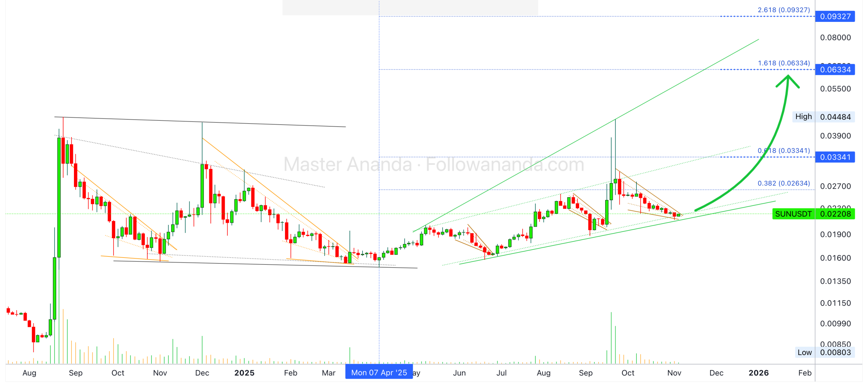The width and height of the screenshot is (868, 388).
Task: Click the 0.08000 price axis value
Action: point(835,37)
